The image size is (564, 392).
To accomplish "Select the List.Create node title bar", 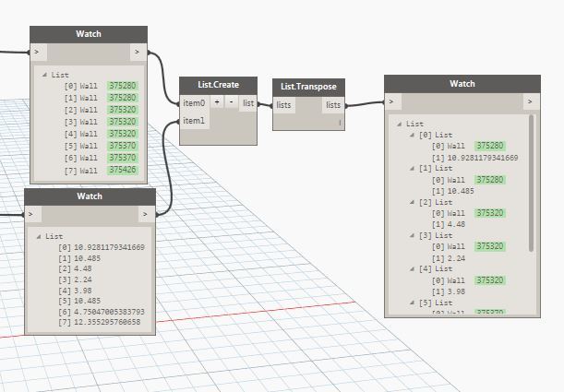I will (x=217, y=84).
